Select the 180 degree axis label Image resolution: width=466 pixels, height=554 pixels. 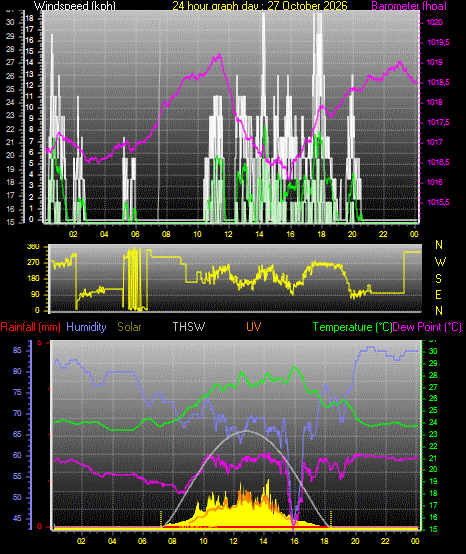(33, 279)
